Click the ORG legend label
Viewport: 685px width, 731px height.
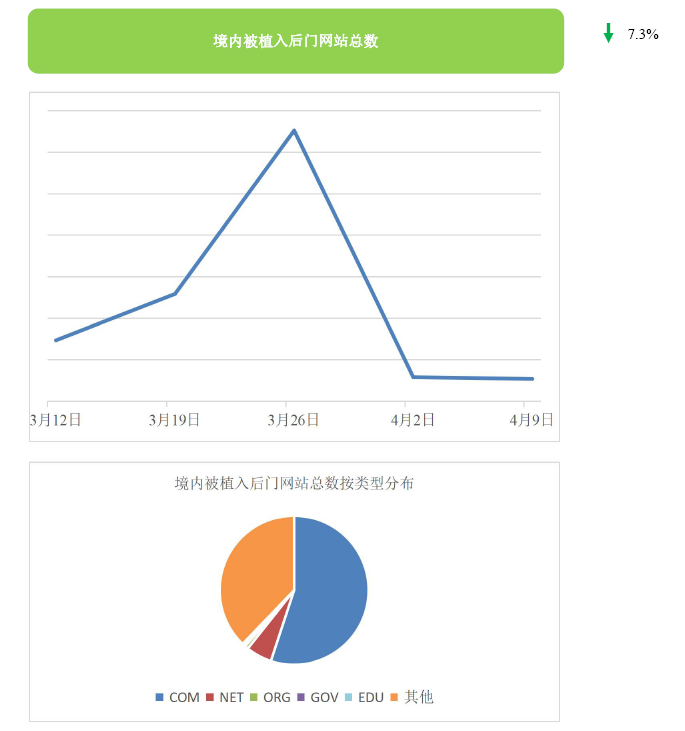[x=277, y=697]
